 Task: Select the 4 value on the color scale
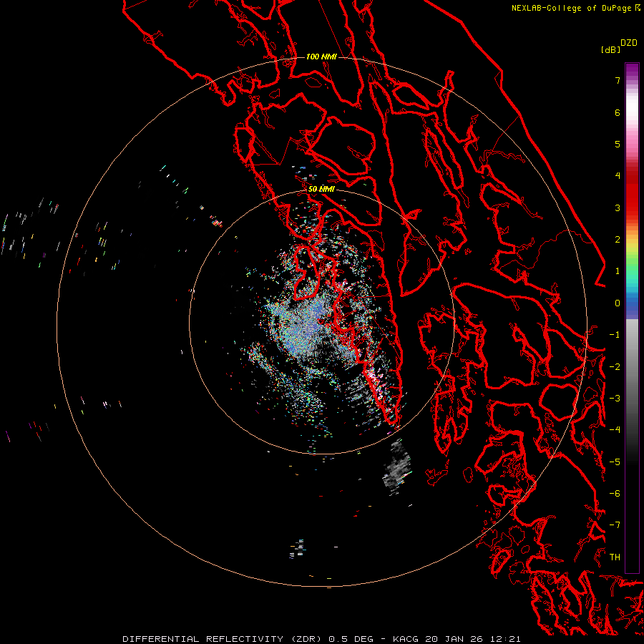tap(618, 176)
